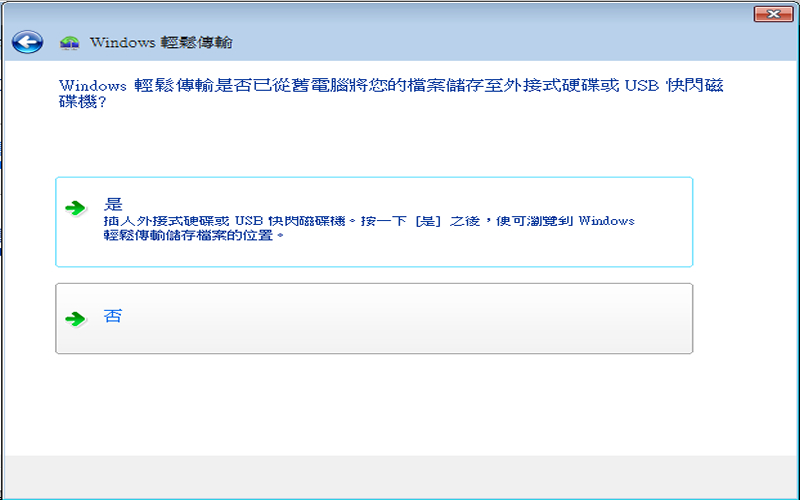Click the green arrow beside 是
This screenshot has height=500, width=800.
(x=76, y=208)
